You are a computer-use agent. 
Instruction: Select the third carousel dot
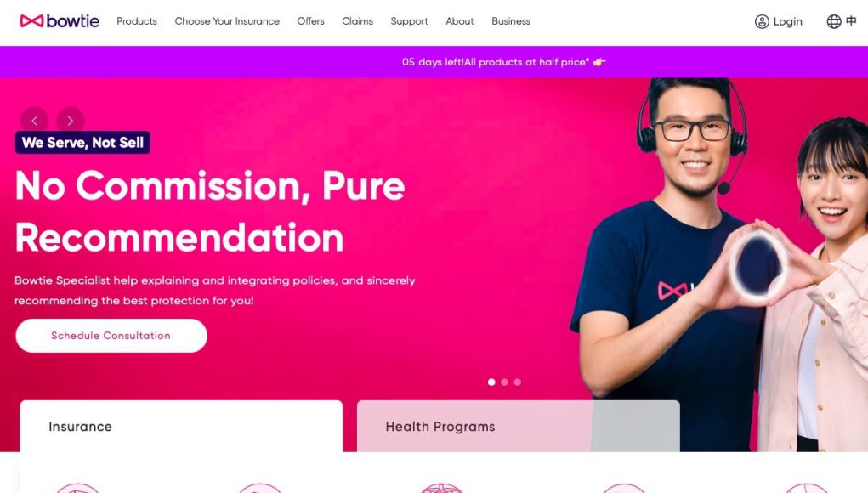click(x=517, y=382)
